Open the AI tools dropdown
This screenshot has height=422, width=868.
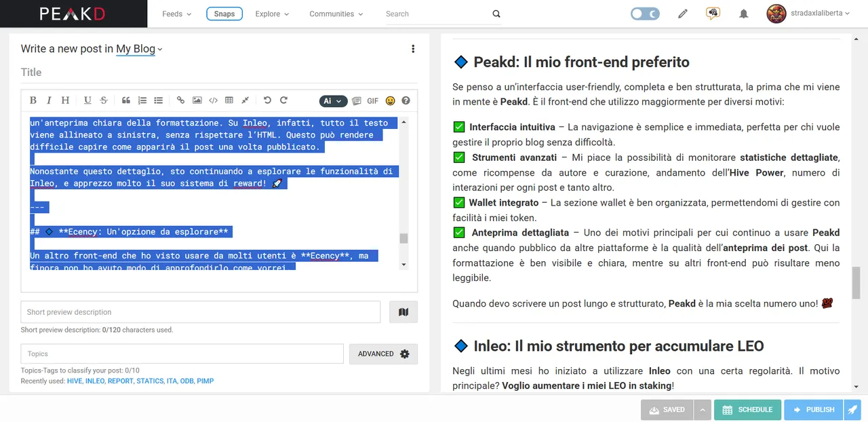[333, 101]
